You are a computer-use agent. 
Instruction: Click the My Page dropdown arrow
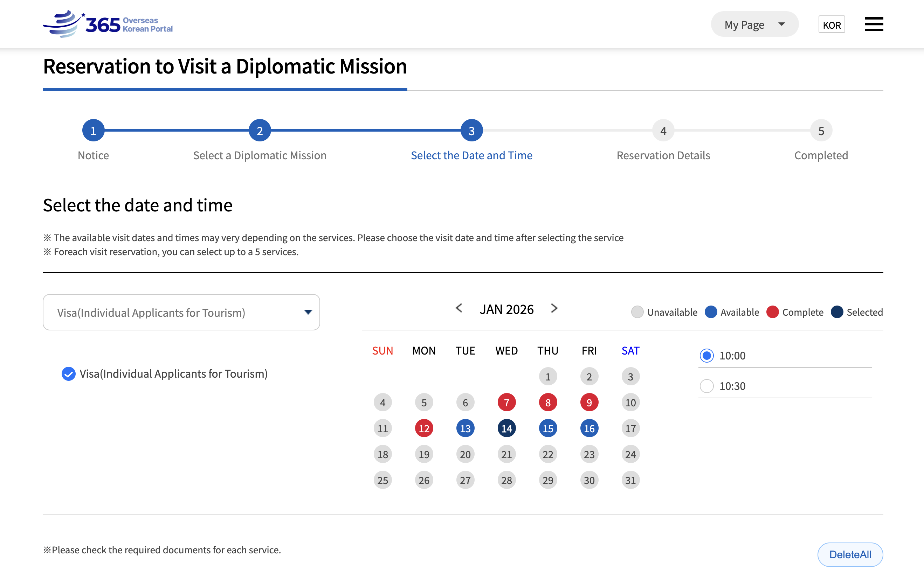click(x=781, y=24)
